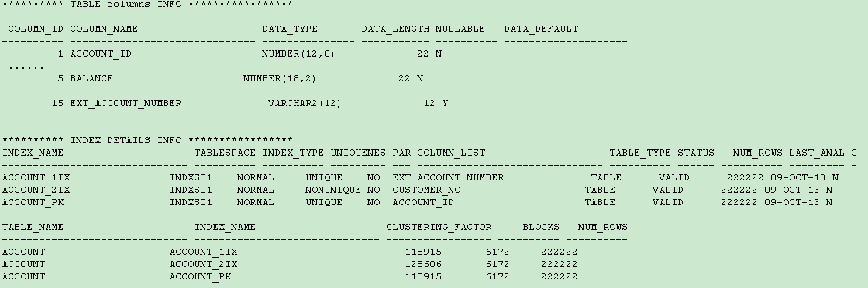Select ACCOUNT_PK in clustering factor table

(201, 276)
